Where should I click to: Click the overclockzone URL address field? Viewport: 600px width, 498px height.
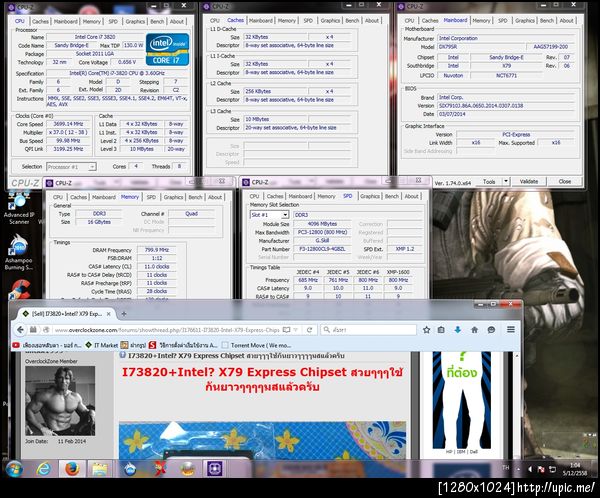pyautogui.click(x=166, y=330)
